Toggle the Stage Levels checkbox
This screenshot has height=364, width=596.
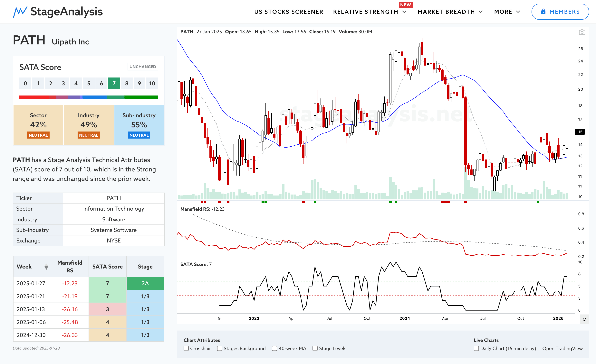point(315,348)
